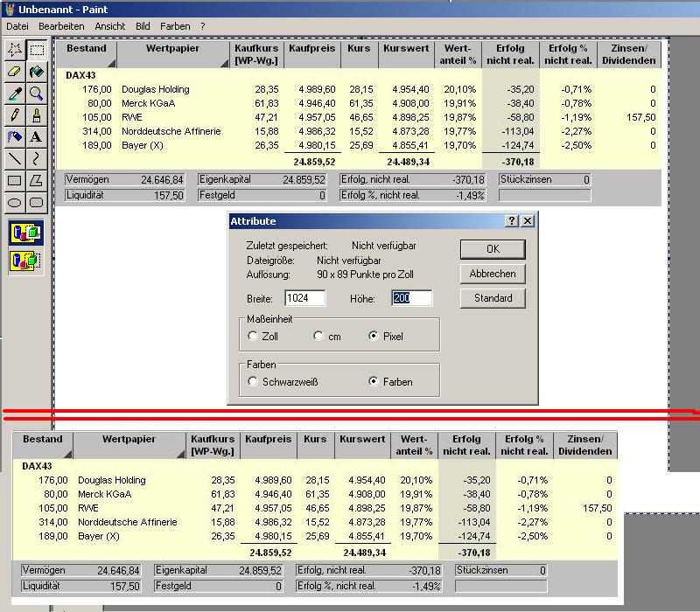
Task: Pick the Airbrush spray tool
Action: click(x=15, y=136)
